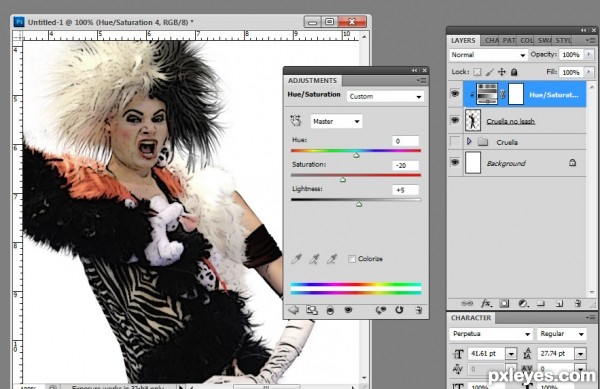The width and height of the screenshot is (600, 389).
Task: Open the layer style fx menu
Action: [x=486, y=303]
